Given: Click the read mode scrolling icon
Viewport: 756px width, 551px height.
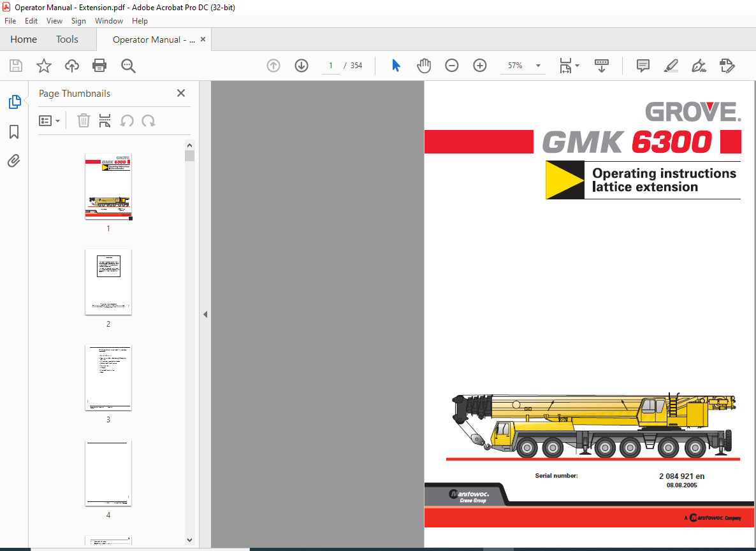Looking at the screenshot, I should coord(601,66).
